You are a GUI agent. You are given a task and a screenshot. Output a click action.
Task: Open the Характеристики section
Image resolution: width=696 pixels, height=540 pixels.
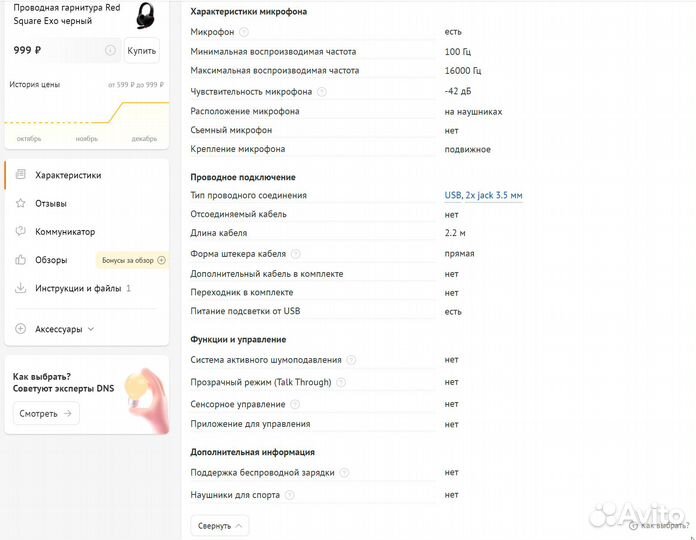point(68,175)
